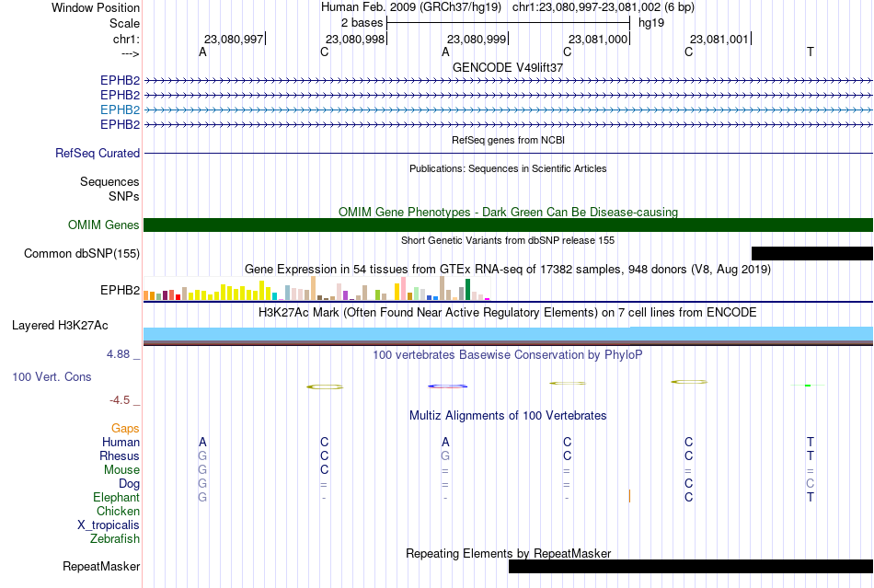Click position label 23,080,997

234,39
